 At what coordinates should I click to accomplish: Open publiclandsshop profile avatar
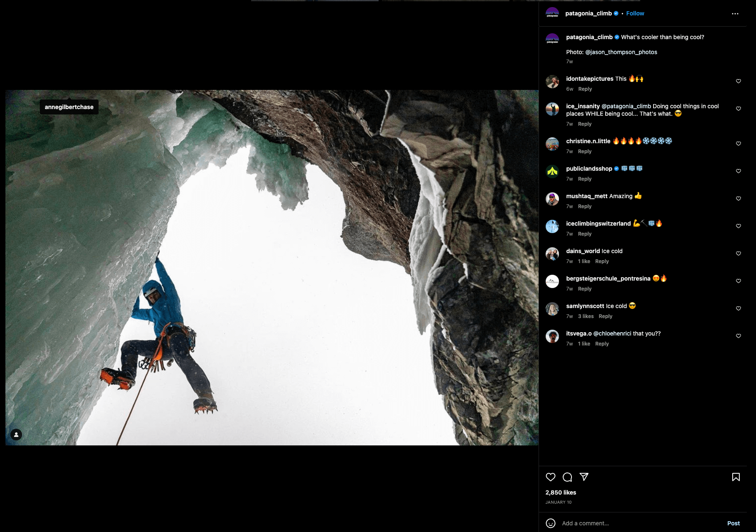click(x=552, y=172)
